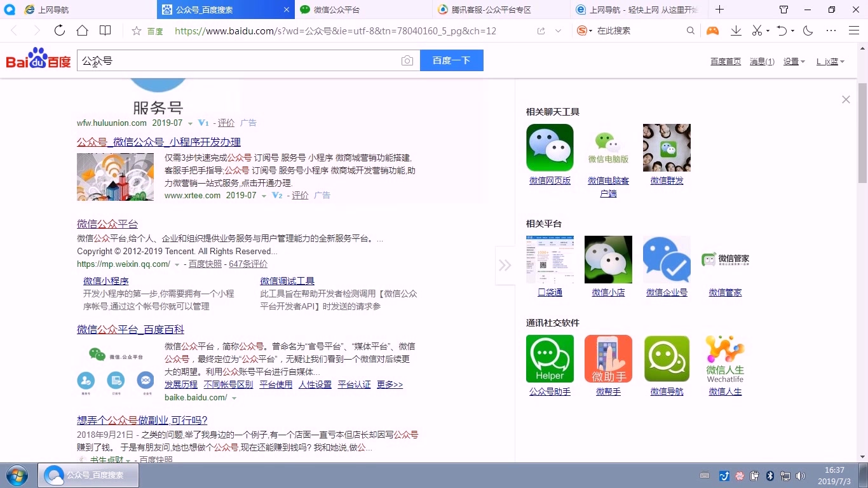Click the share icon in address bar
This screenshot has width=868, height=488.
[541, 30]
